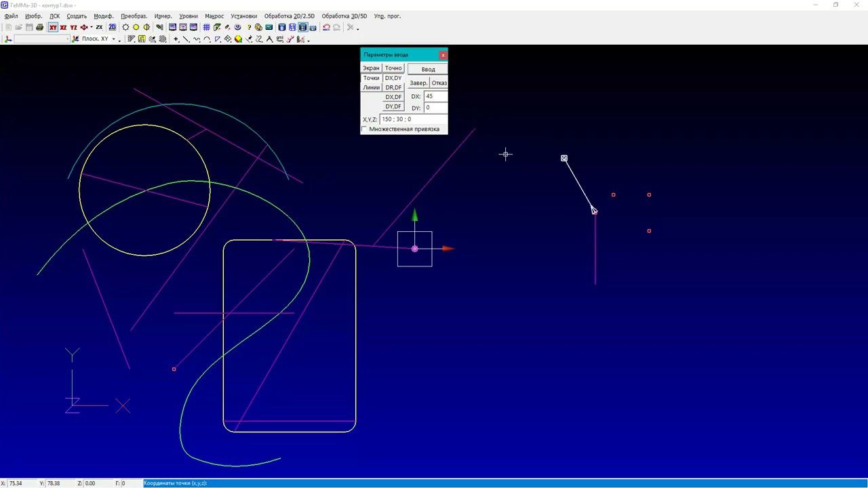Click the Отказ button

click(439, 83)
